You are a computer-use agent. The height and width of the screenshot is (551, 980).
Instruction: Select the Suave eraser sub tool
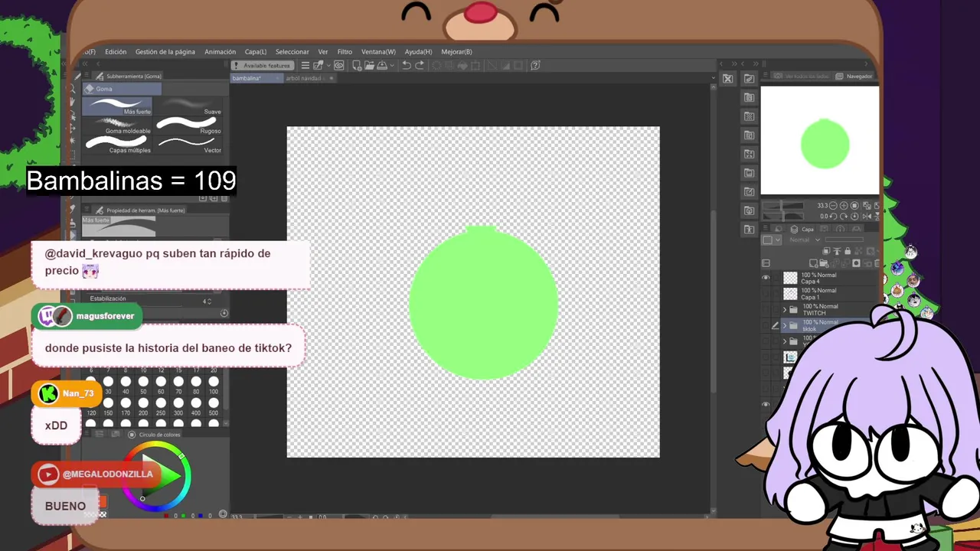tap(189, 106)
